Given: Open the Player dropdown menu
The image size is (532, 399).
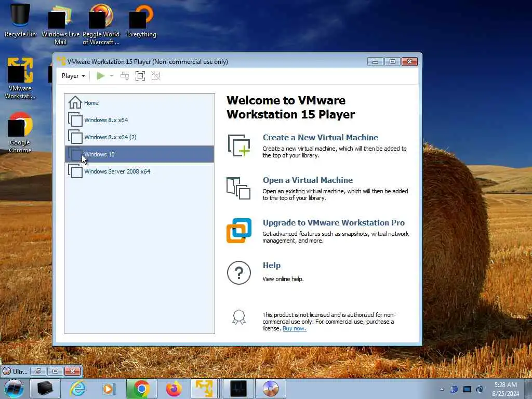Looking at the screenshot, I should tap(73, 76).
